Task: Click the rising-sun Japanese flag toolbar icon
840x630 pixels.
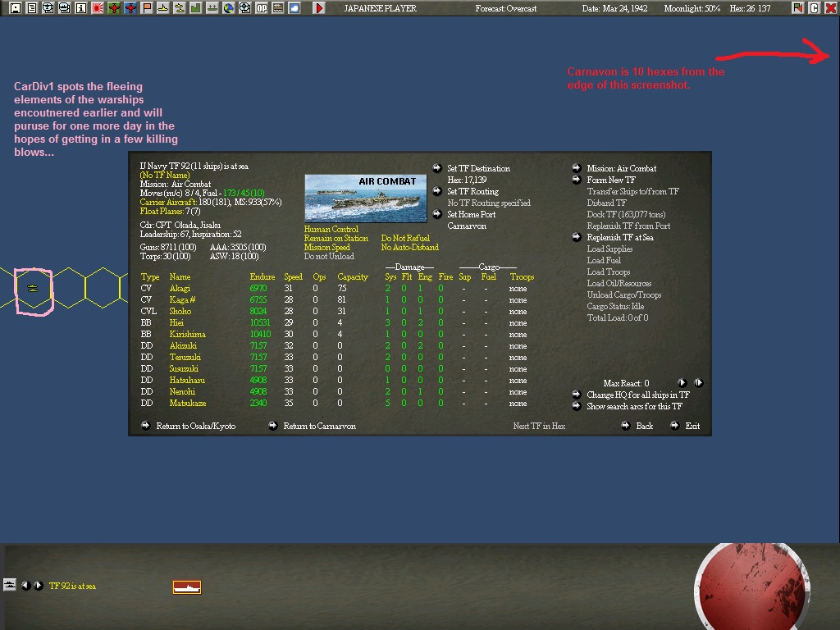Action: pos(99,8)
